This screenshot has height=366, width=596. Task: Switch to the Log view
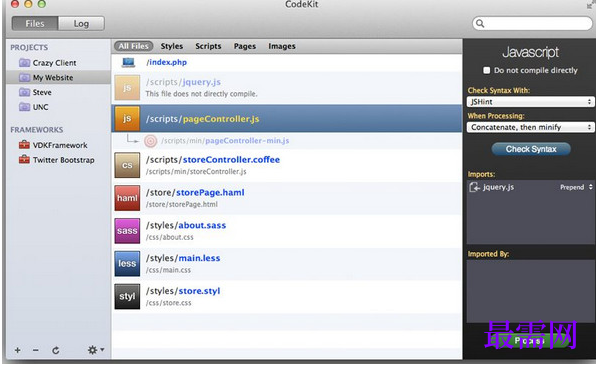pyautogui.click(x=81, y=24)
